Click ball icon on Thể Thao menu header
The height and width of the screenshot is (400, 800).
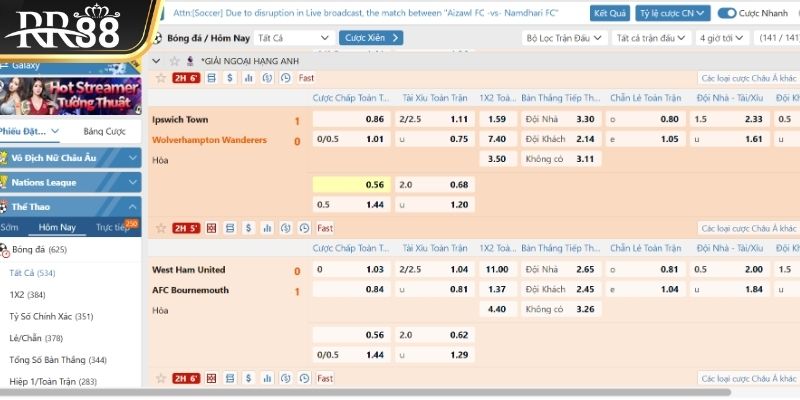(x=4, y=207)
